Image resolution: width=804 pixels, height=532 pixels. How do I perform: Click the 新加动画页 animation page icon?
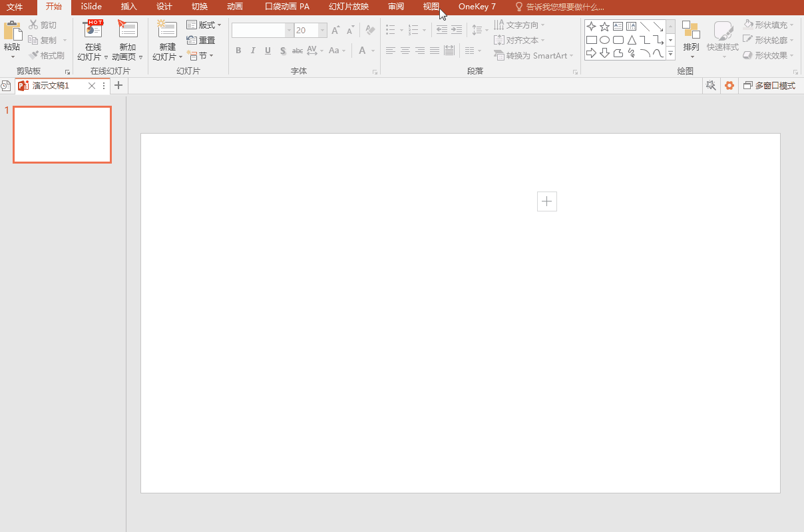127,30
